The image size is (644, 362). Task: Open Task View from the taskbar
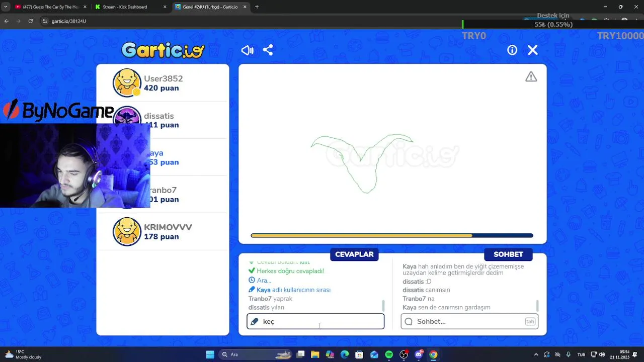point(300,354)
